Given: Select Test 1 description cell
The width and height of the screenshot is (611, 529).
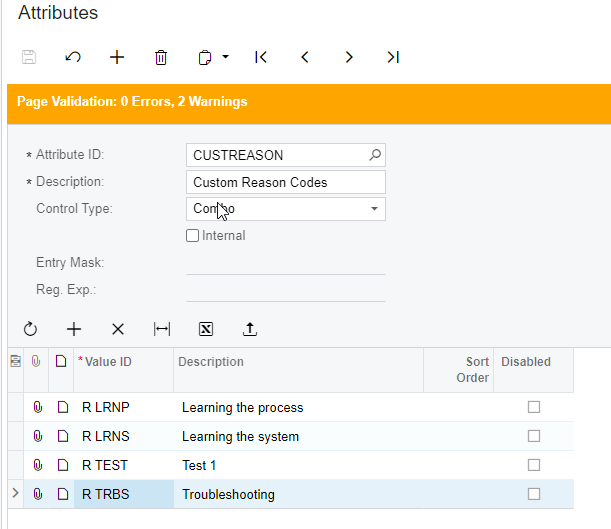Looking at the screenshot, I should click(x=298, y=465).
